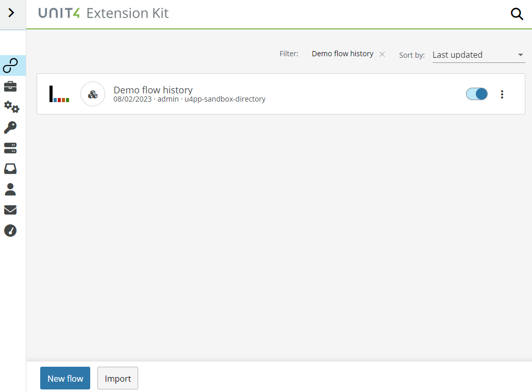Open the three-dot menu for Demo flow history
The height and width of the screenshot is (392, 532).
502,94
